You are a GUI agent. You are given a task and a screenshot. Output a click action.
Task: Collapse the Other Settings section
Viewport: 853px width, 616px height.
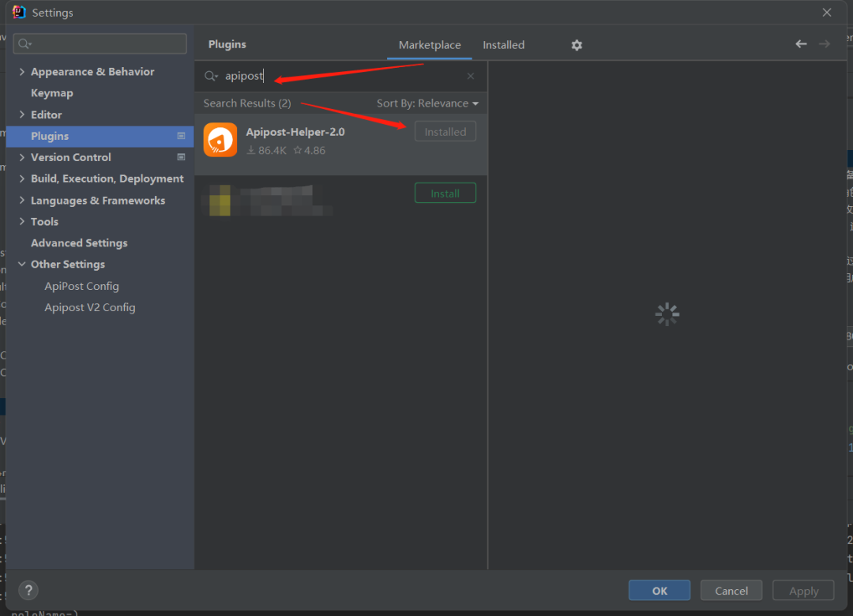(x=22, y=265)
